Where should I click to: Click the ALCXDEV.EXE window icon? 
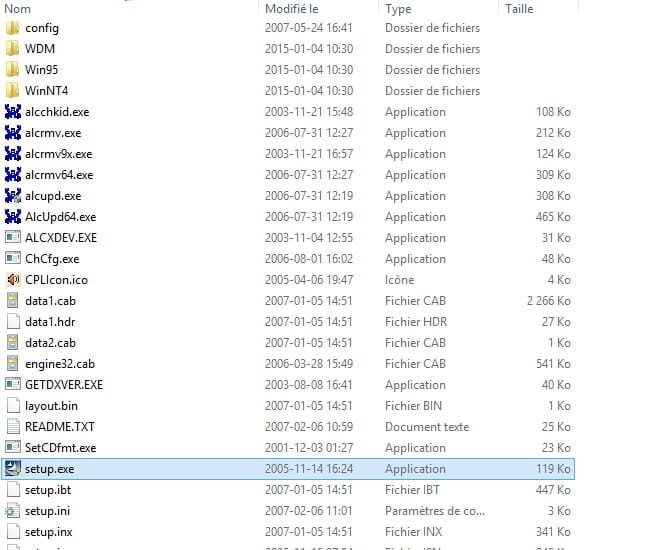point(12,238)
